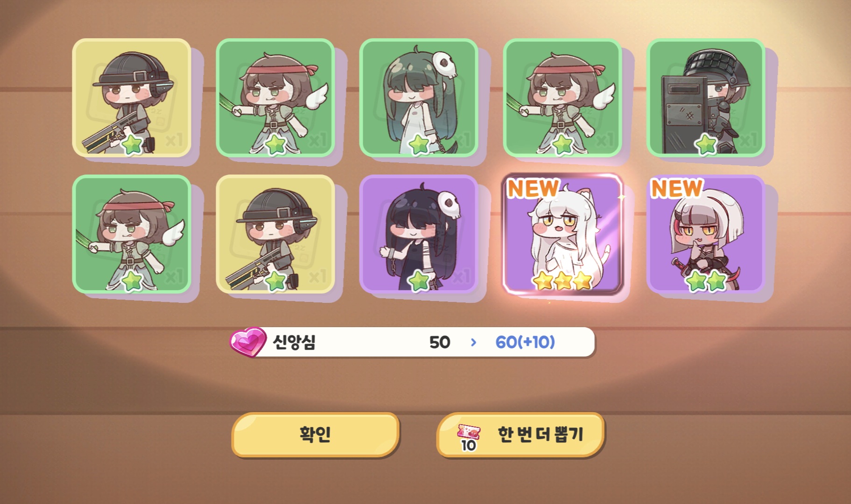Click the blue arrow in the 신앙심 bar
Viewport: 851px width, 504px height.
[x=474, y=342]
